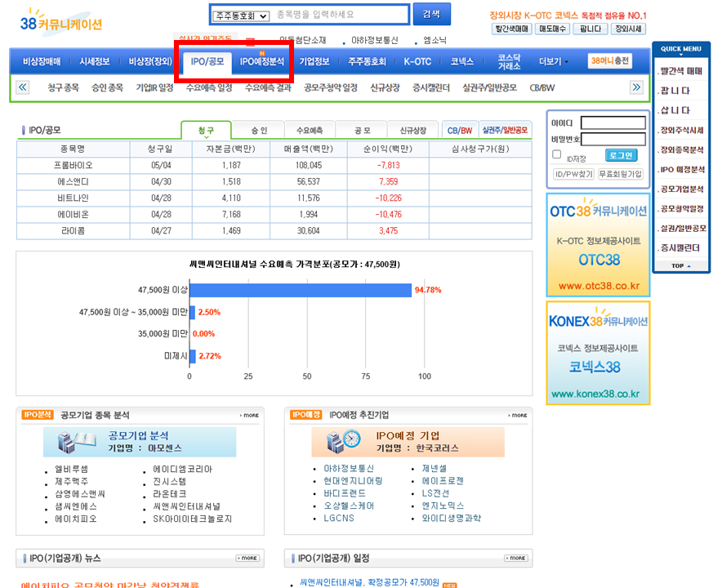Click the 증시캘린더 submenu link
722x588 pixels.
pos(431,87)
